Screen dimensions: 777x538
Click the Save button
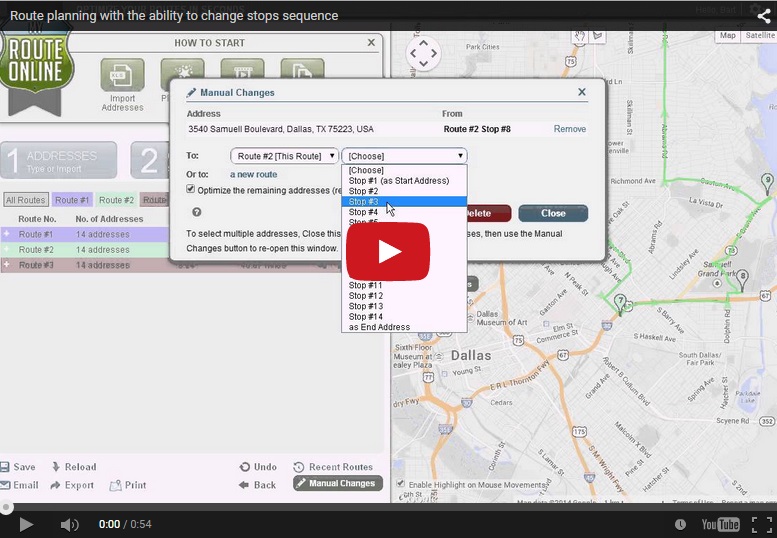[18, 467]
